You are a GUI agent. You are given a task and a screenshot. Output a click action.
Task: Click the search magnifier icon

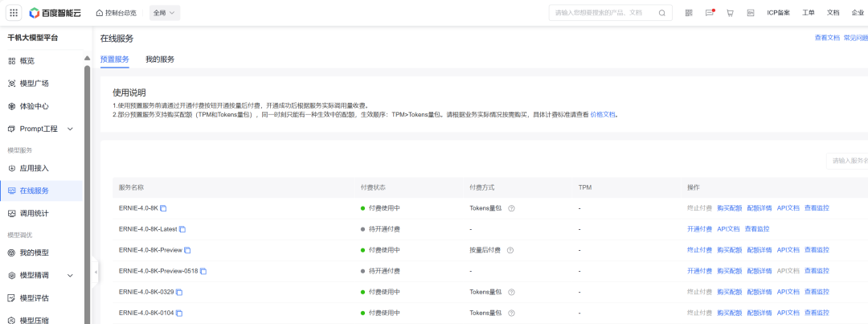(662, 13)
